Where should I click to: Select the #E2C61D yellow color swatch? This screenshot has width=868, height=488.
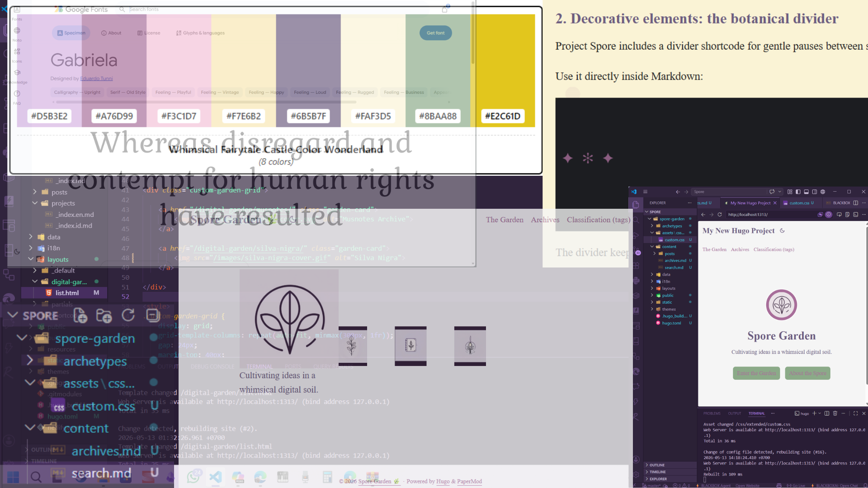pos(503,70)
